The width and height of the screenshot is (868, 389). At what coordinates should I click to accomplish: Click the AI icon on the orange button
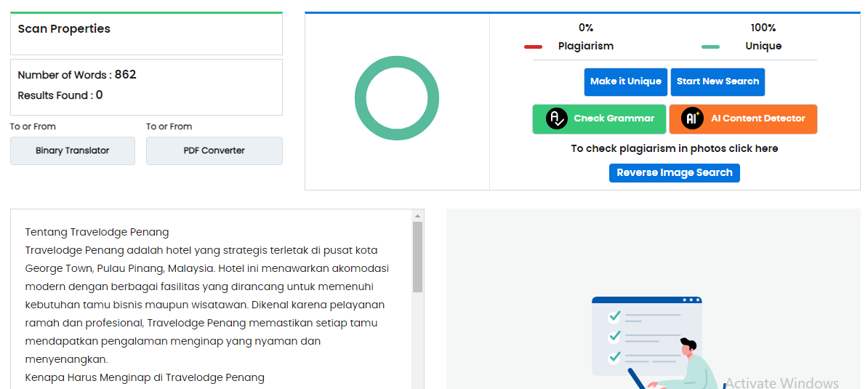click(x=692, y=119)
